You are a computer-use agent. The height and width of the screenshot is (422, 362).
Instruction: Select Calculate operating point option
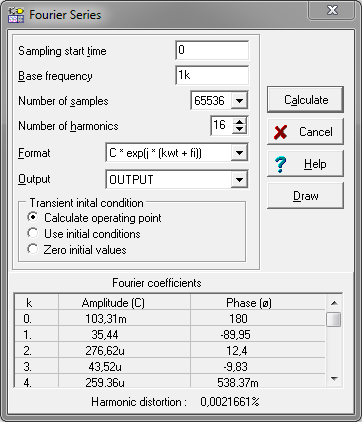tap(33, 217)
